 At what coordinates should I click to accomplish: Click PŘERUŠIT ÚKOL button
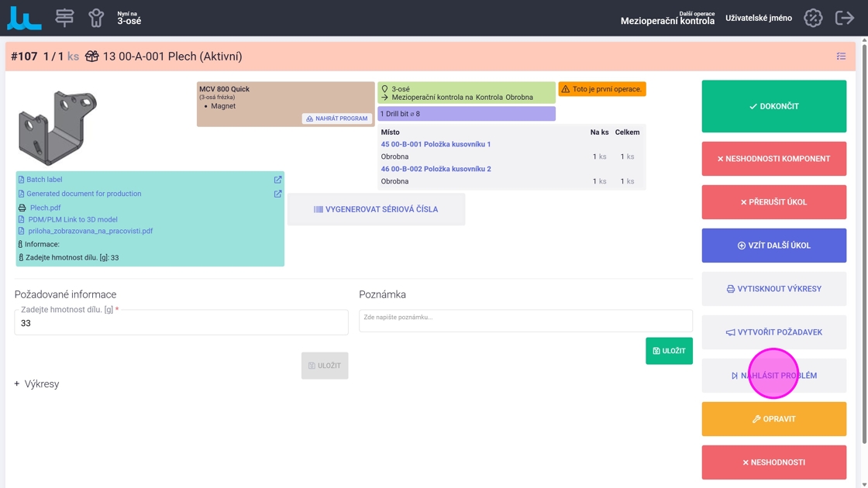774,202
